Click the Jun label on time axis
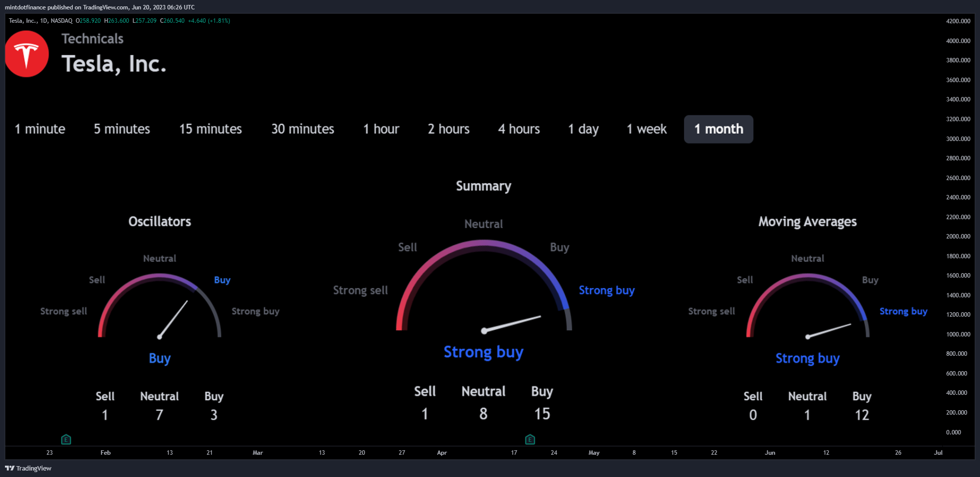Viewport: 980px width, 477px height. 770,453
